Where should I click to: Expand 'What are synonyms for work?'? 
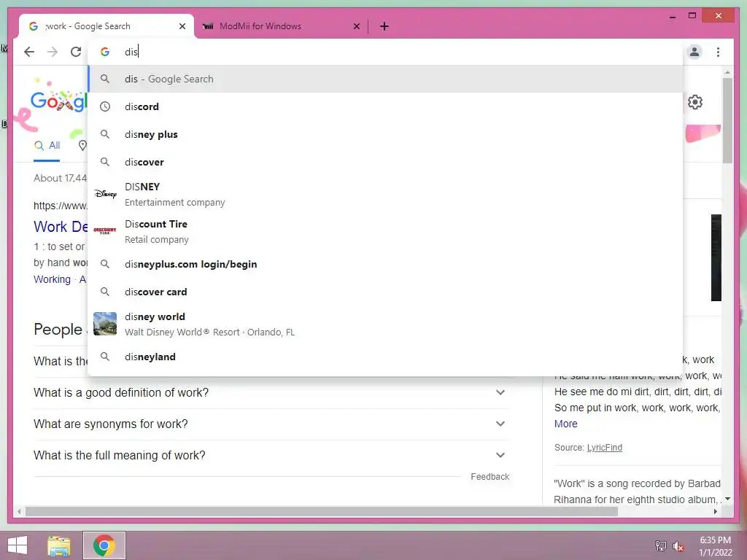pos(270,424)
